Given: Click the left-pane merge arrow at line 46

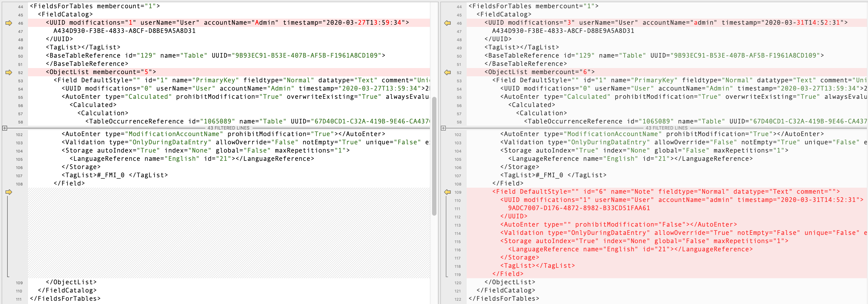Looking at the screenshot, I should point(9,23).
